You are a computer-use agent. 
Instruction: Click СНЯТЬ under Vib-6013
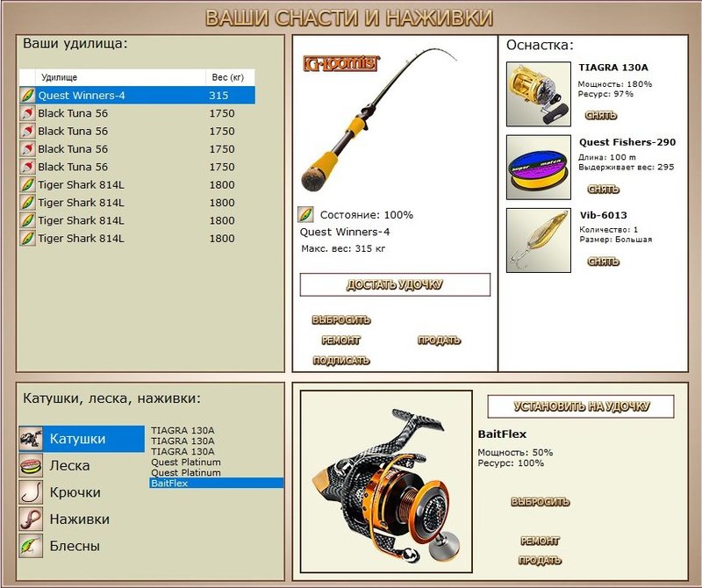[x=603, y=262]
